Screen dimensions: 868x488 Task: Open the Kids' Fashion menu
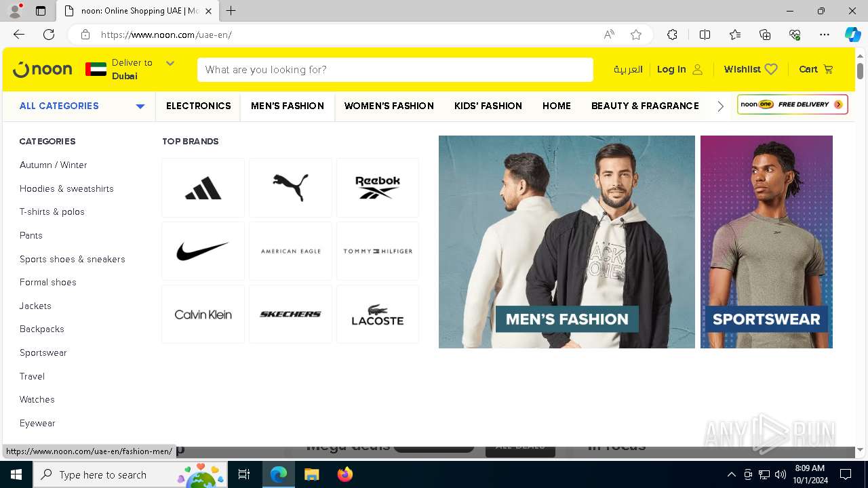click(x=488, y=106)
